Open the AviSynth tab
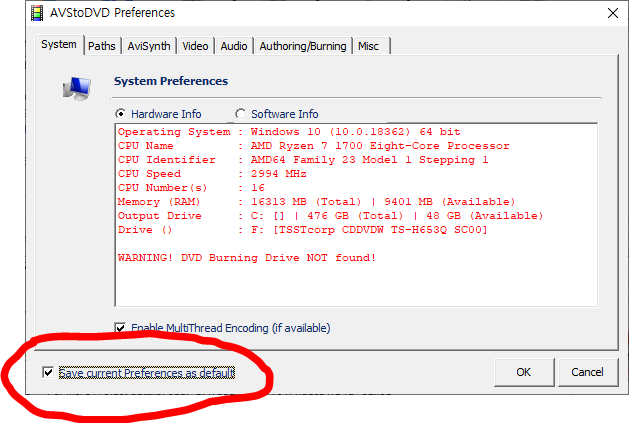Image resolution: width=629 pixels, height=423 pixels. click(x=149, y=46)
